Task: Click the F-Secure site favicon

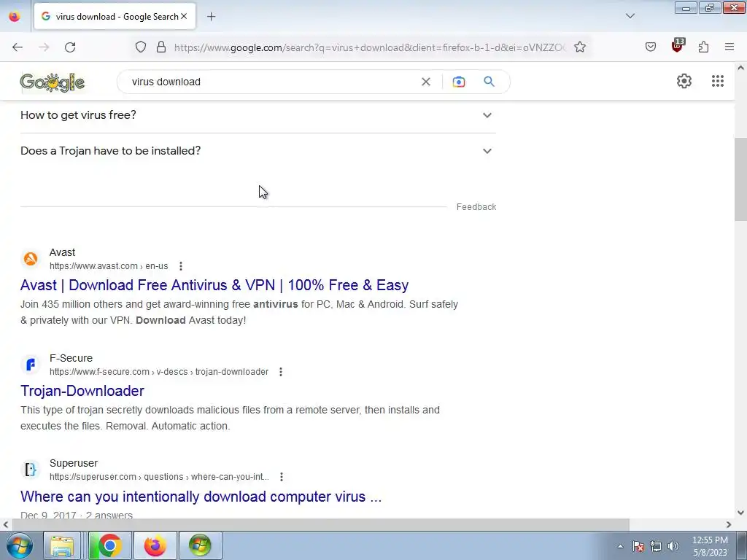Action: click(x=31, y=365)
